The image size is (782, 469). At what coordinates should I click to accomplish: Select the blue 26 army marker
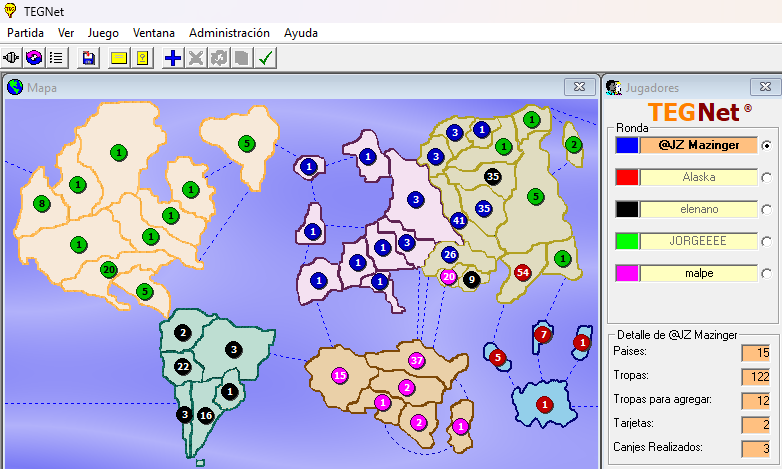point(450,254)
